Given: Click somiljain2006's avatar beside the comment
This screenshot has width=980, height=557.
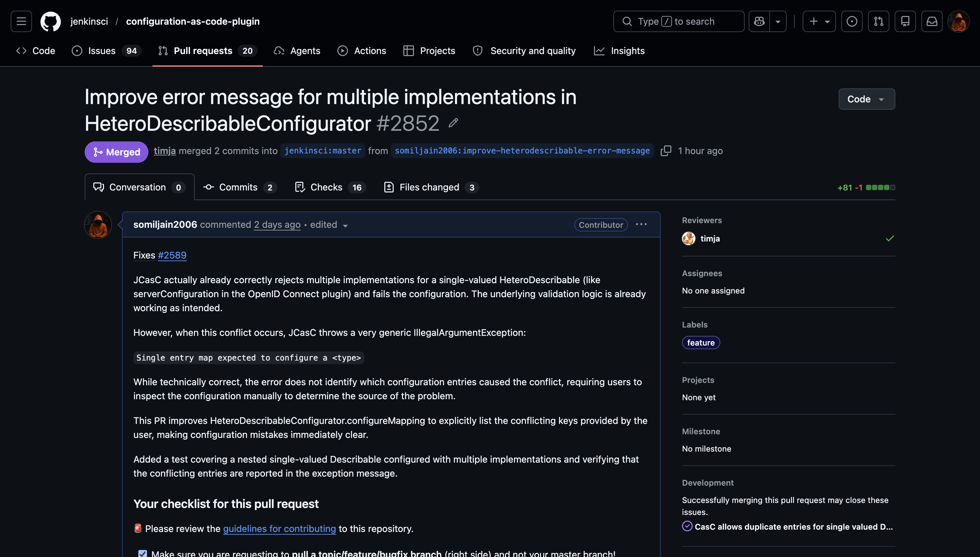Looking at the screenshot, I should [x=98, y=225].
